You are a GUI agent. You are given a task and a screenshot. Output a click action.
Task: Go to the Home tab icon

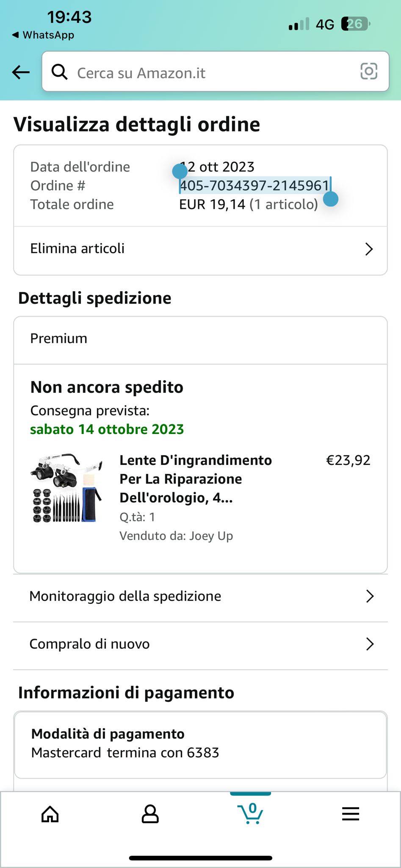tap(50, 814)
